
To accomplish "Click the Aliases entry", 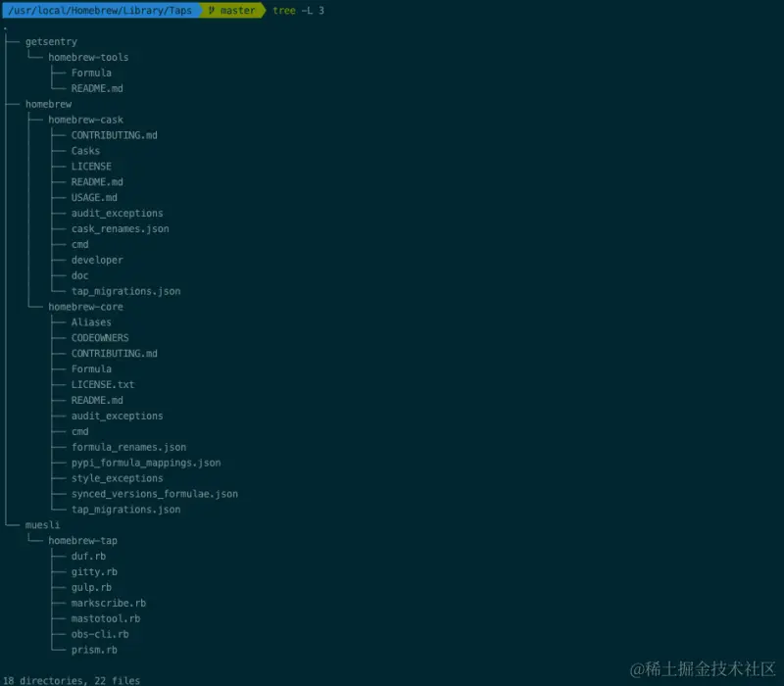I will click(91, 322).
